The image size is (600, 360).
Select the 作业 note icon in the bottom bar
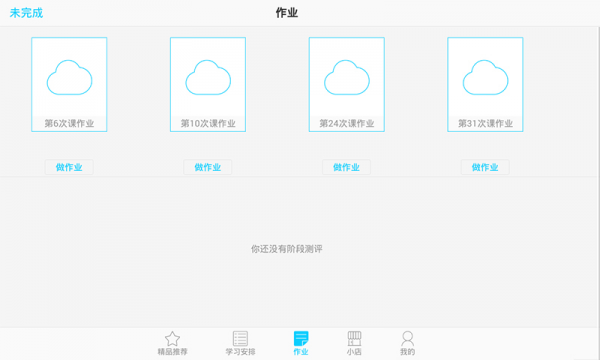coord(301,339)
